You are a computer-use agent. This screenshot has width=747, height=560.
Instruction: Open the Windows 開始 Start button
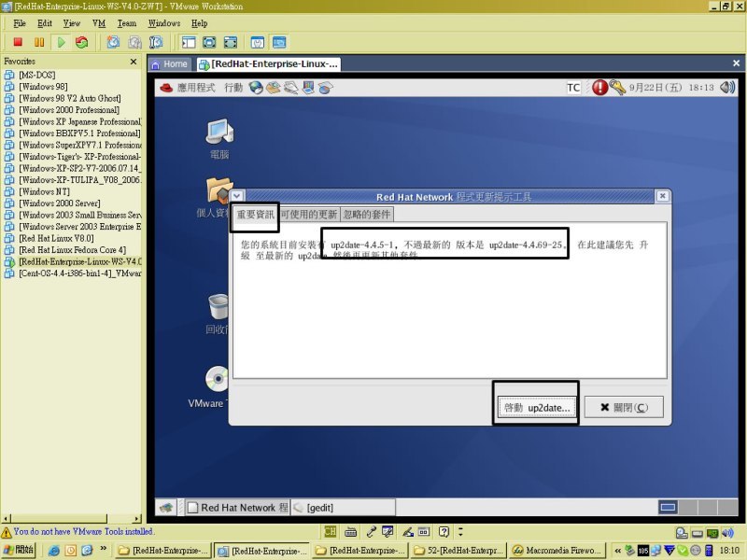(x=19, y=550)
